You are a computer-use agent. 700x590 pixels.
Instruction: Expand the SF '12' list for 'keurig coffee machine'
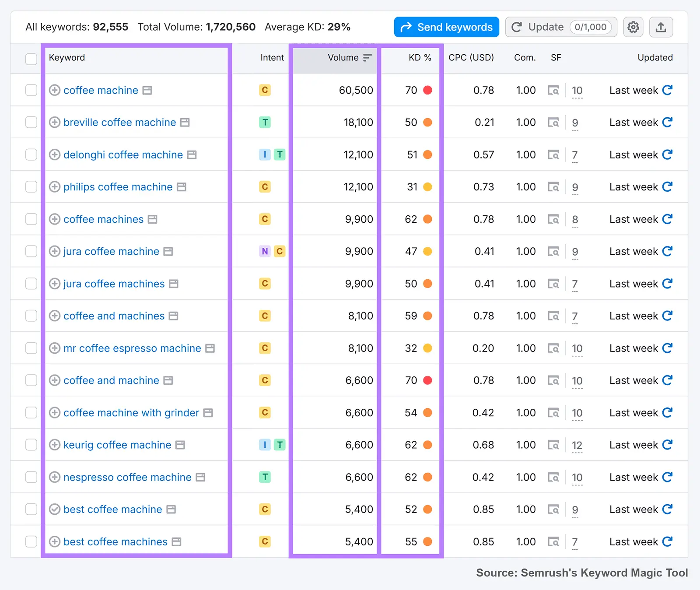[577, 445]
